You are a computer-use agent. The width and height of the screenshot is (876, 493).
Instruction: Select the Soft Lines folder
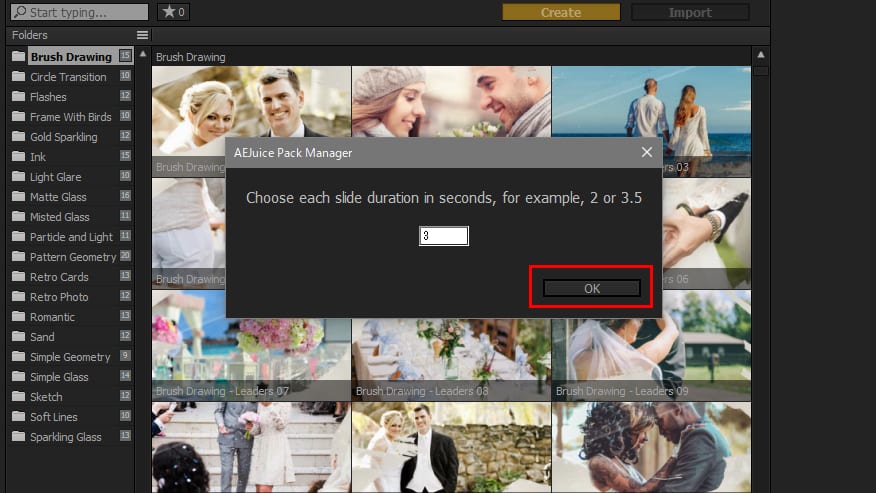coord(71,416)
